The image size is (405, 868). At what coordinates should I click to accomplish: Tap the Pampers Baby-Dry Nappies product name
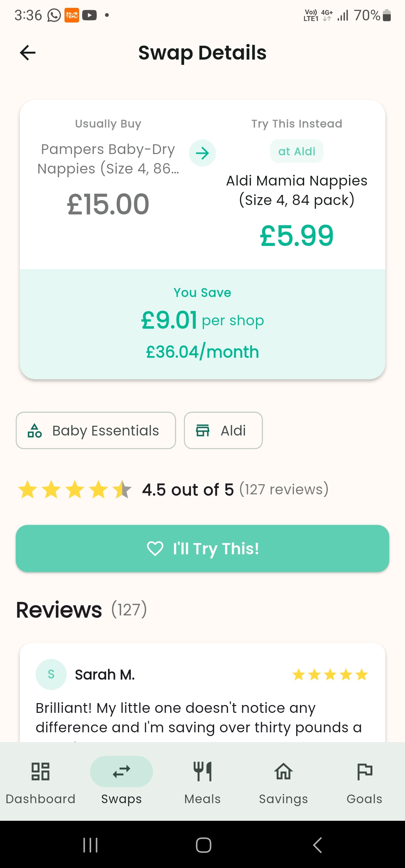[108, 159]
